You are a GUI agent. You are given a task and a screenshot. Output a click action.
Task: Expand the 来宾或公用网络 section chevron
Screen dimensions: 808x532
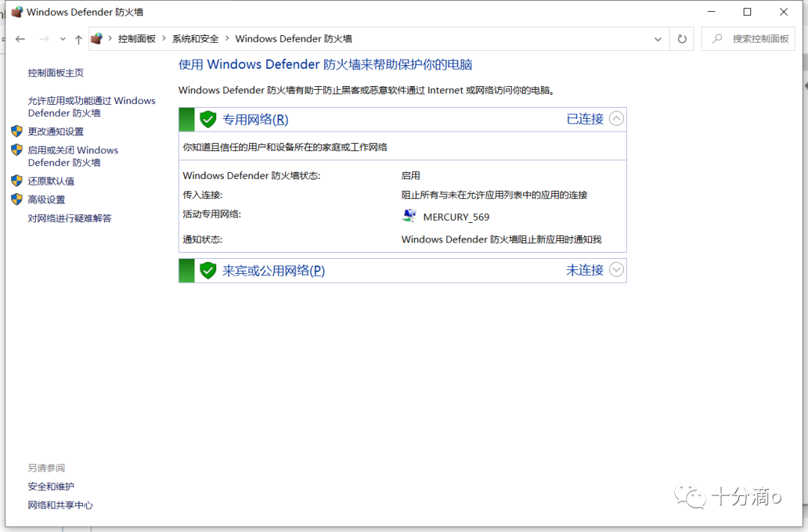click(x=616, y=269)
